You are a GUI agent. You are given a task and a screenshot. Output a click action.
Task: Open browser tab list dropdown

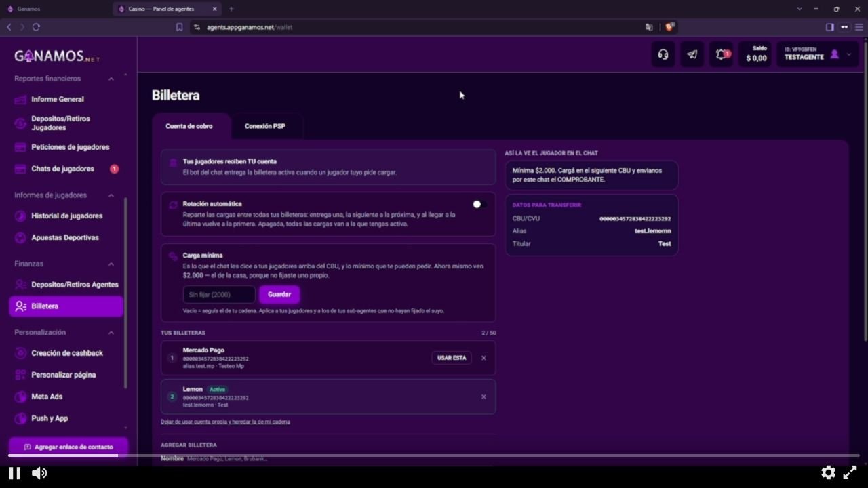800,9
